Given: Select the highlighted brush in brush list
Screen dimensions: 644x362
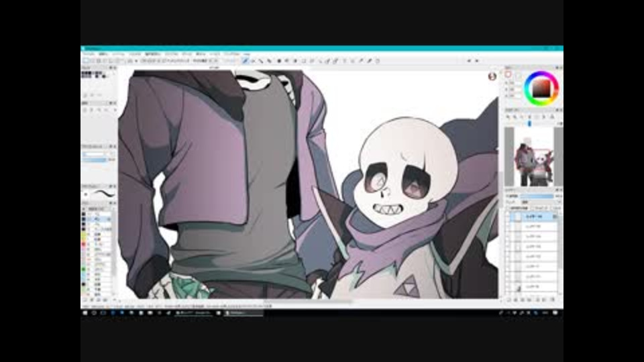Looking at the screenshot, I should pos(97,219).
